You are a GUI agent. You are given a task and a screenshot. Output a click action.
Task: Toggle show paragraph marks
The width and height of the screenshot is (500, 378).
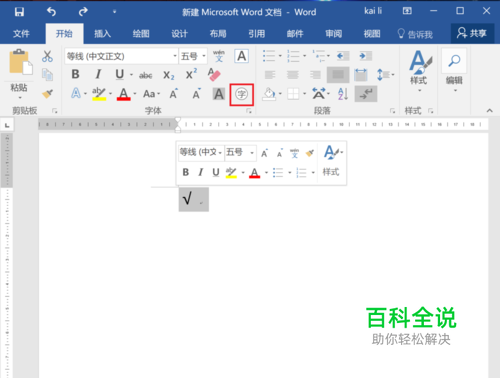point(366,94)
